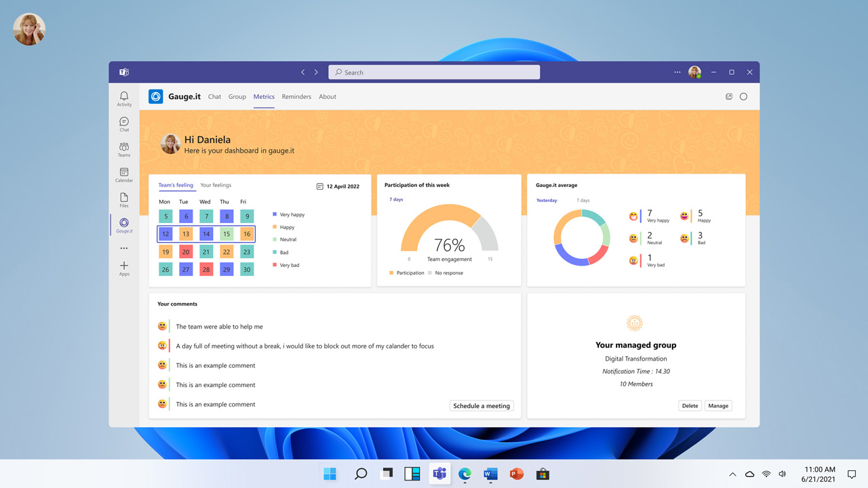Click the Very bad legend swatch
Viewport: 868px width, 488px height.
coord(274,265)
